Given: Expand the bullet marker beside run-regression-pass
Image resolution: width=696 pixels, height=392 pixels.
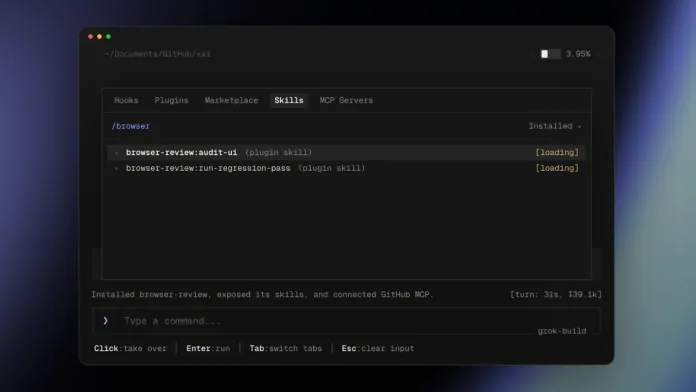Looking at the screenshot, I should (116, 169).
